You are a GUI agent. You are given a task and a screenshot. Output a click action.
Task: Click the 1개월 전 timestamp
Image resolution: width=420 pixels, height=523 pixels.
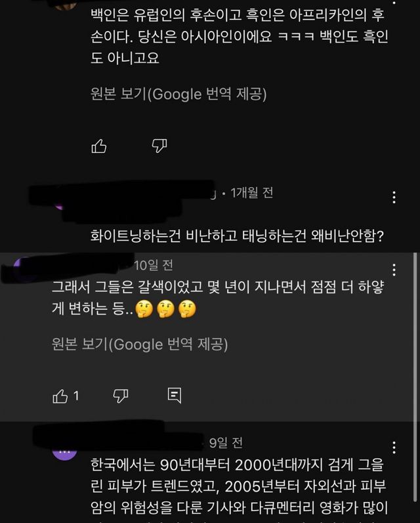click(252, 193)
